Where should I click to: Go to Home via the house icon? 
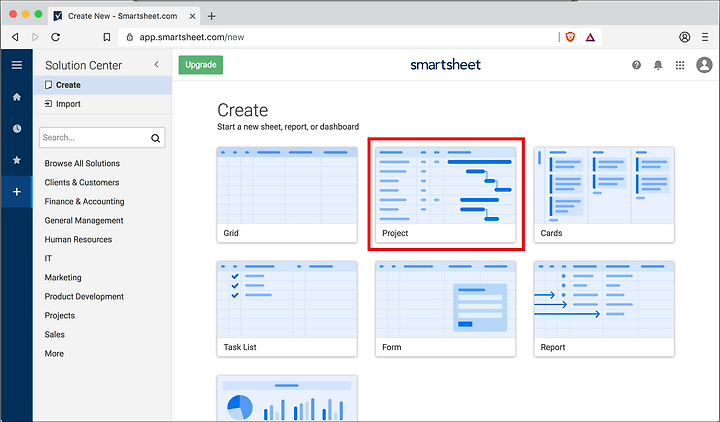coord(17,97)
